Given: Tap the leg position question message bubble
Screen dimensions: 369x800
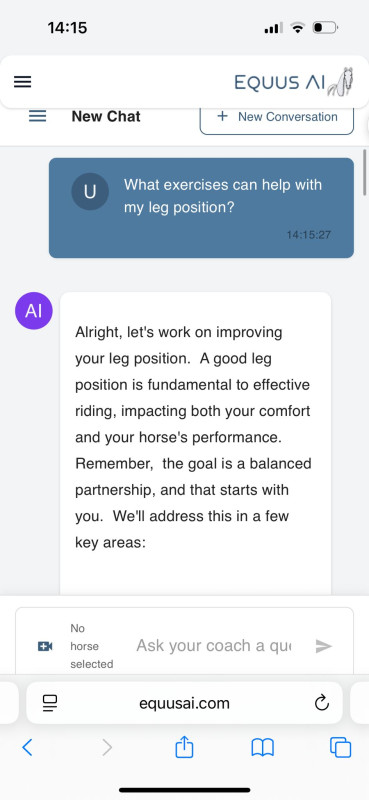Looking at the screenshot, I should tap(201, 208).
